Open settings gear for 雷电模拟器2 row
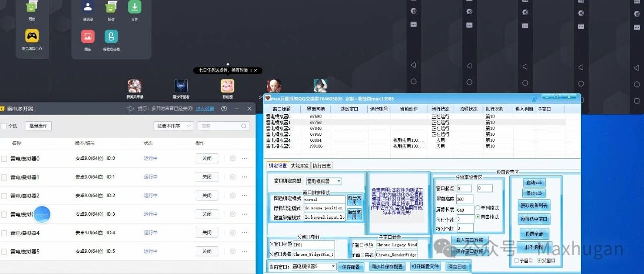 [232, 196]
